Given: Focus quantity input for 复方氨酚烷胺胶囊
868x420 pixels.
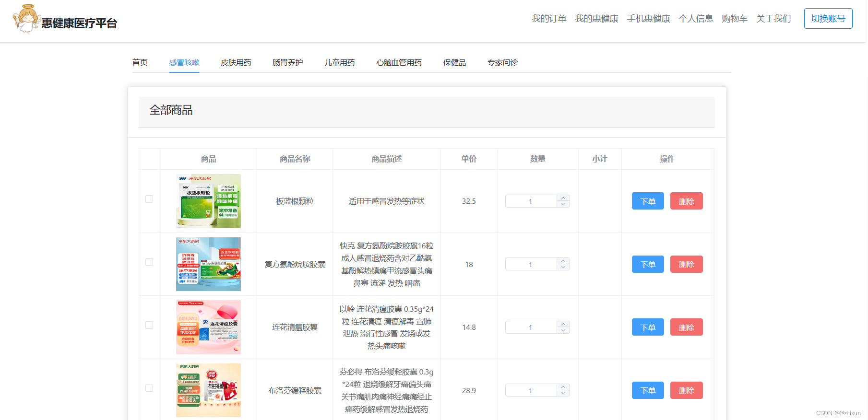Looking at the screenshot, I should tap(531, 264).
